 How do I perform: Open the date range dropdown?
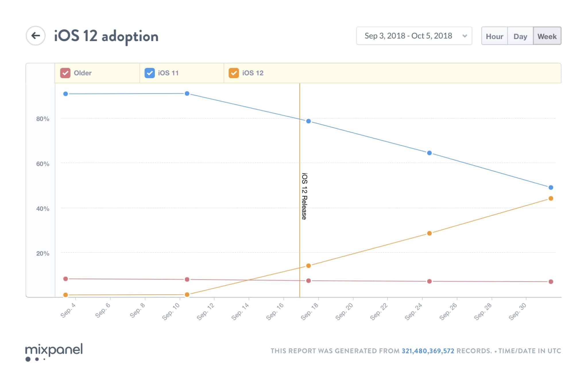tap(414, 36)
